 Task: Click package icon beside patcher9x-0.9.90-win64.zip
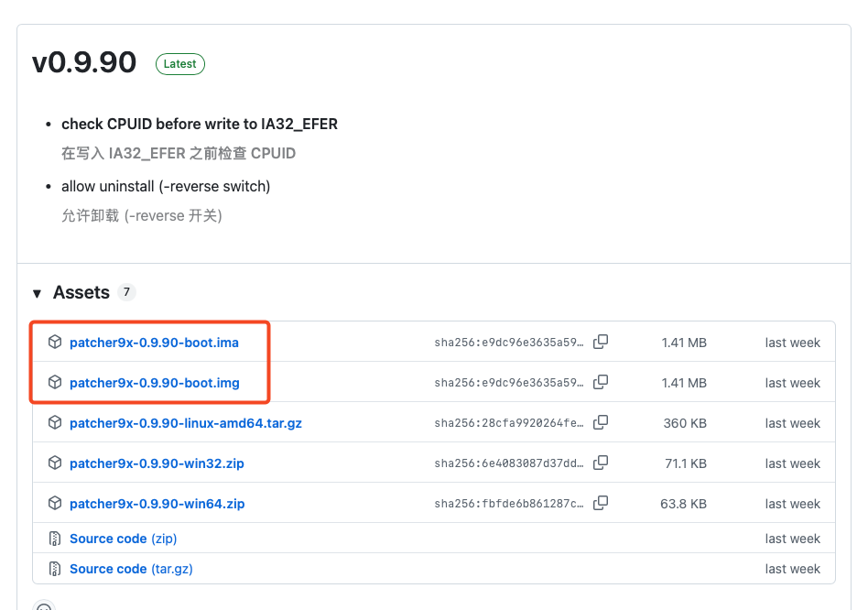[55, 504]
